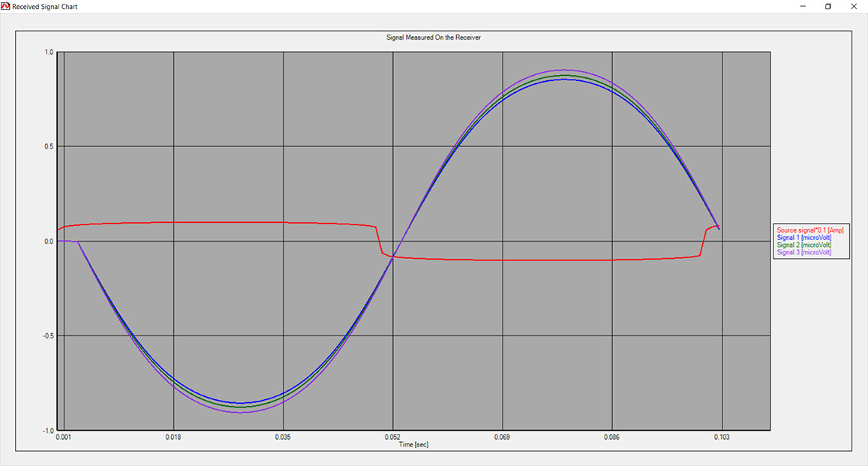This screenshot has height=466, width=868.
Task: Select 'Source signal*0.1 [Amp]' legend entry
Action: tap(810, 230)
